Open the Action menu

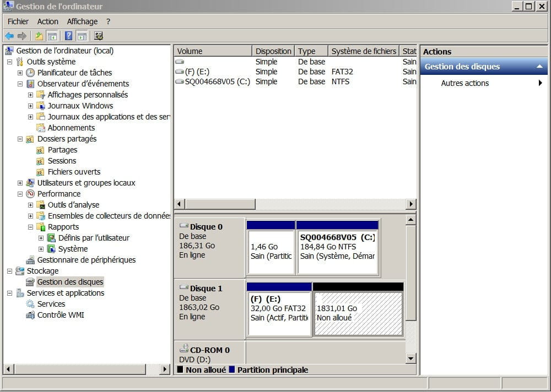[x=48, y=22]
